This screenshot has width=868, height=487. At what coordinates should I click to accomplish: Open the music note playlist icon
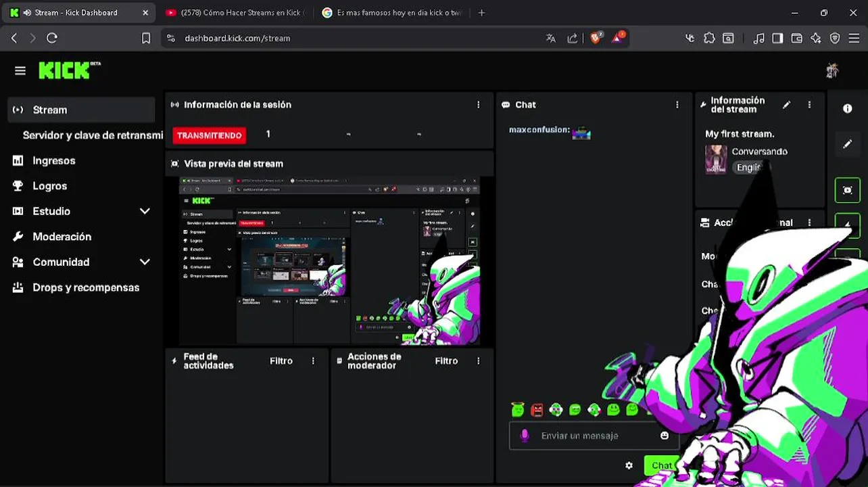[758, 39]
